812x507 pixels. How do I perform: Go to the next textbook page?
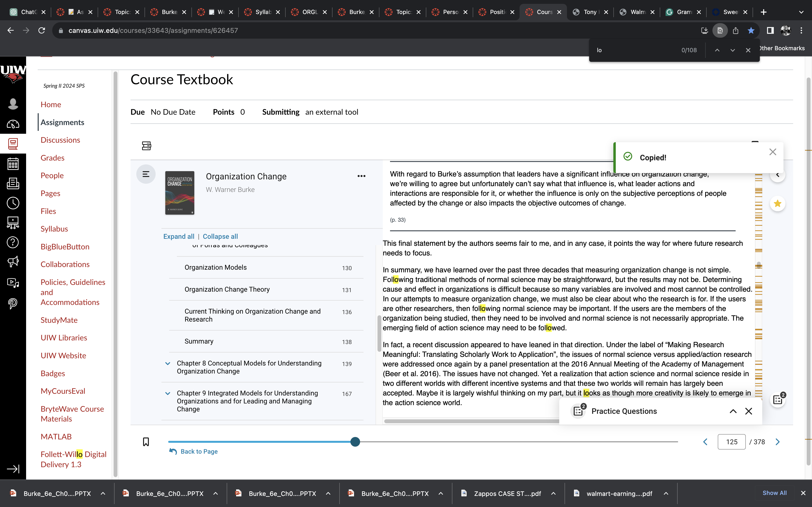click(777, 442)
